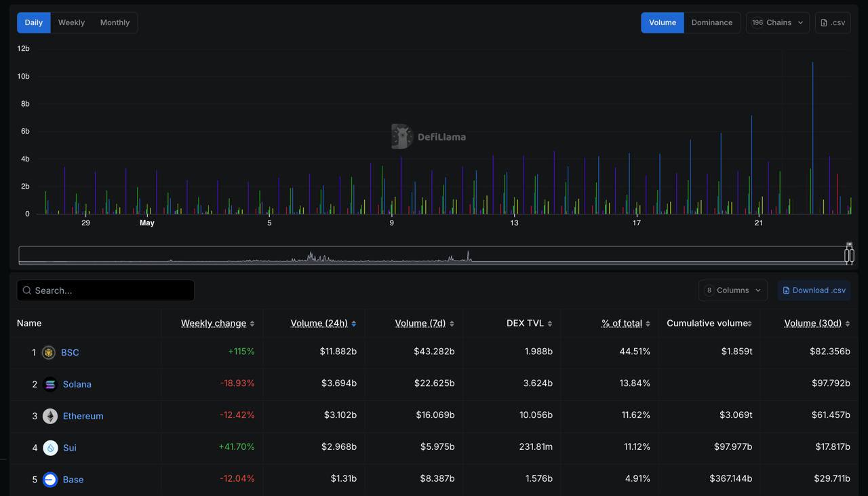Click the Name column header

pos(29,323)
